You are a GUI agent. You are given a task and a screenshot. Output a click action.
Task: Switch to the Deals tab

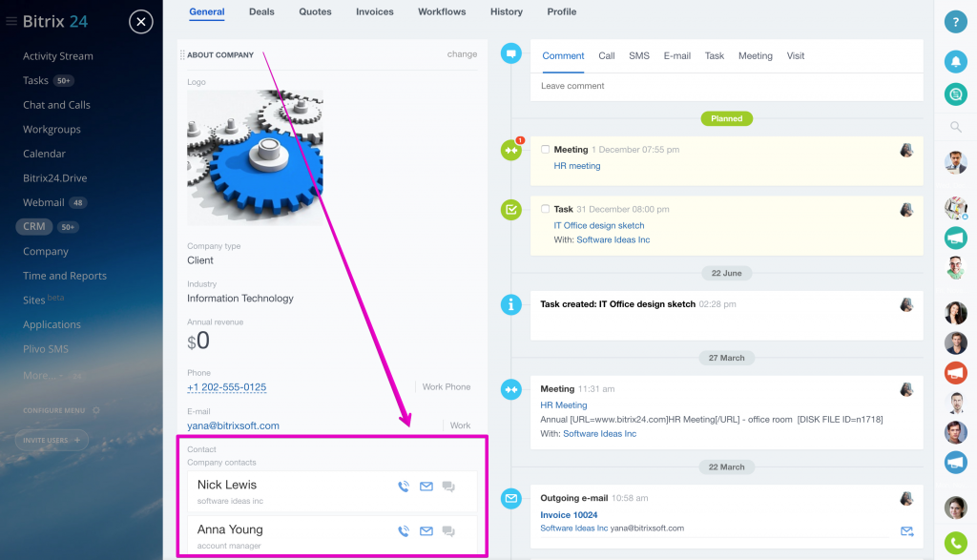coord(261,11)
